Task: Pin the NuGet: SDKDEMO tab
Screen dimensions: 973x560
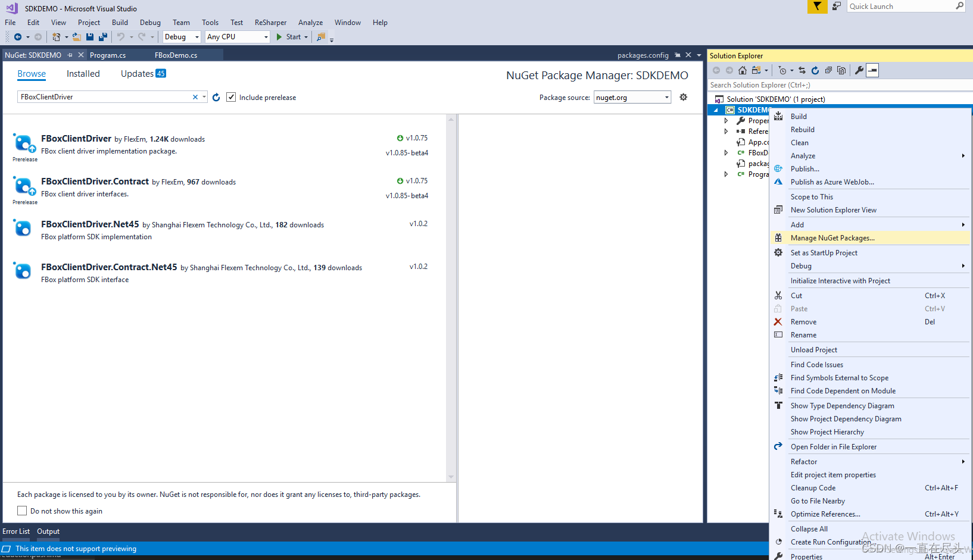Action: 70,55
